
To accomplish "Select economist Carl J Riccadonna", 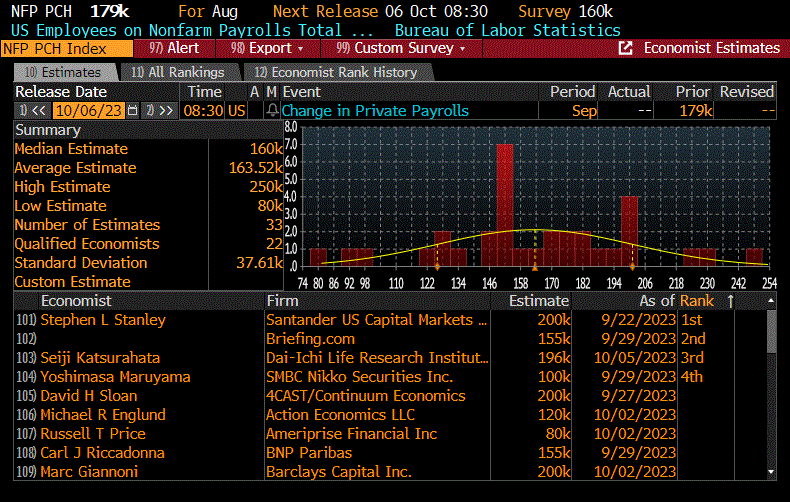I will 102,453.
